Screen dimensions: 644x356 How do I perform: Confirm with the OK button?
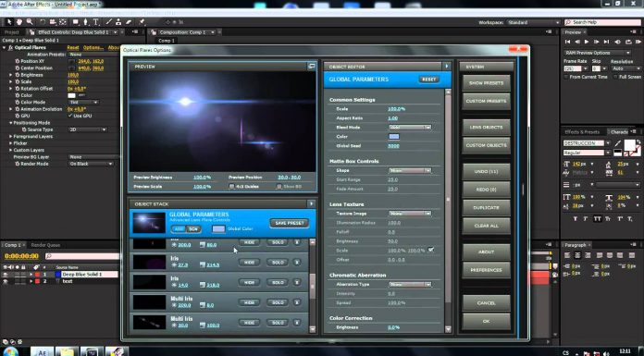point(486,321)
